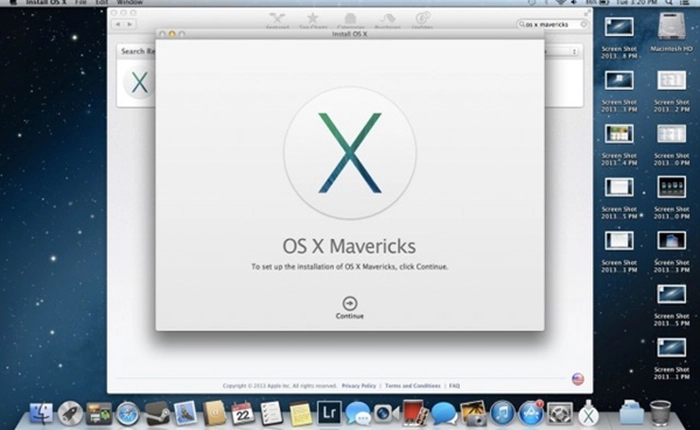
Task: Minimize the Install OS X window
Action: (x=172, y=34)
